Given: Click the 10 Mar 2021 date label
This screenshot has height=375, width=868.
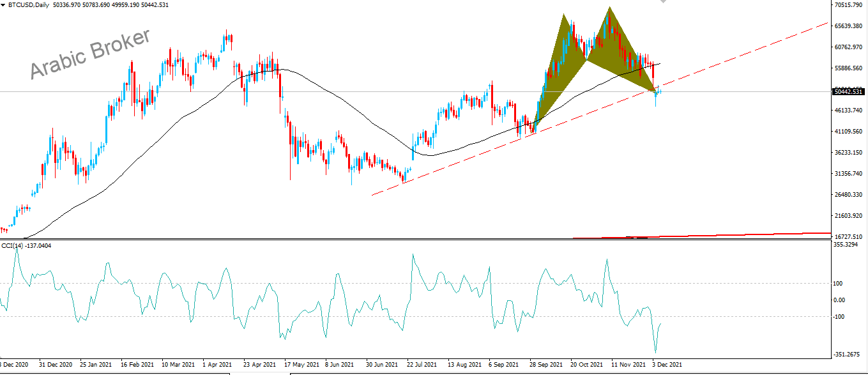Looking at the screenshot, I should [x=178, y=364].
